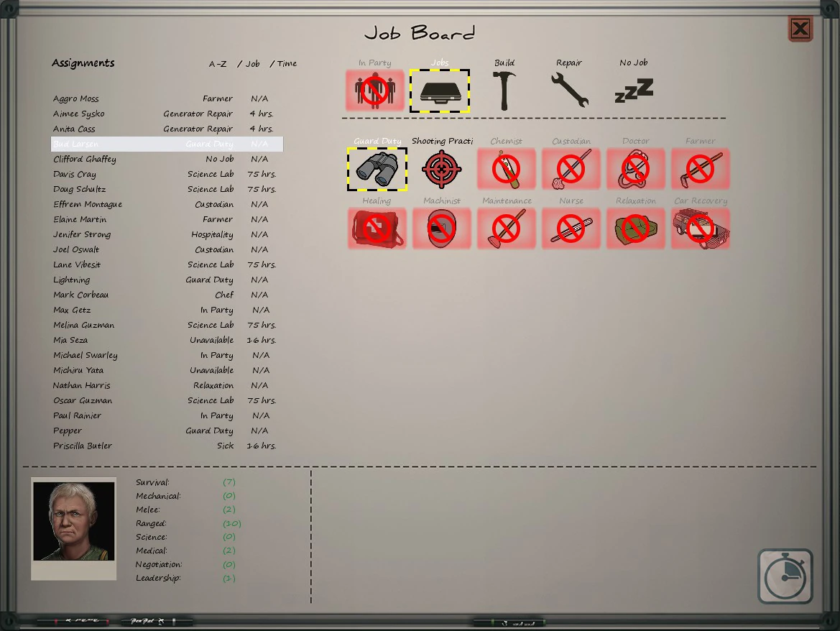The height and width of the screenshot is (631, 840).
Task: Select Mark Corbeau row
Action: pos(167,295)
